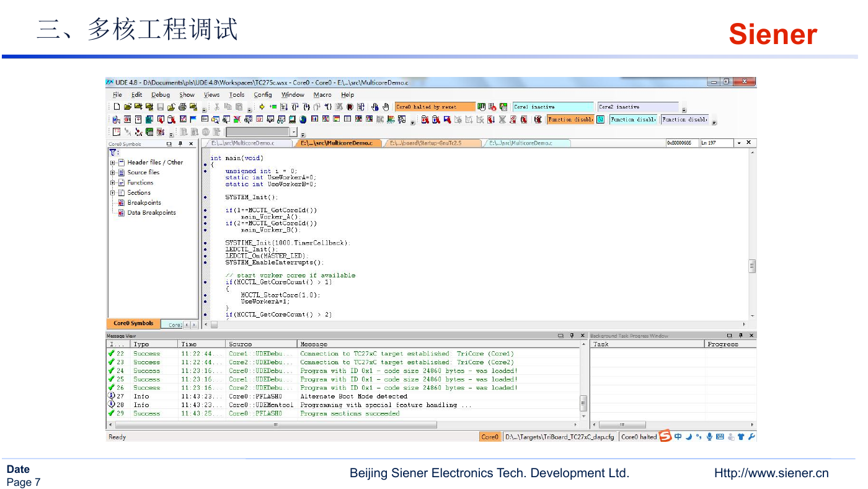
Task: Click the 0x80000666 address field
Action: click(682, 143)
